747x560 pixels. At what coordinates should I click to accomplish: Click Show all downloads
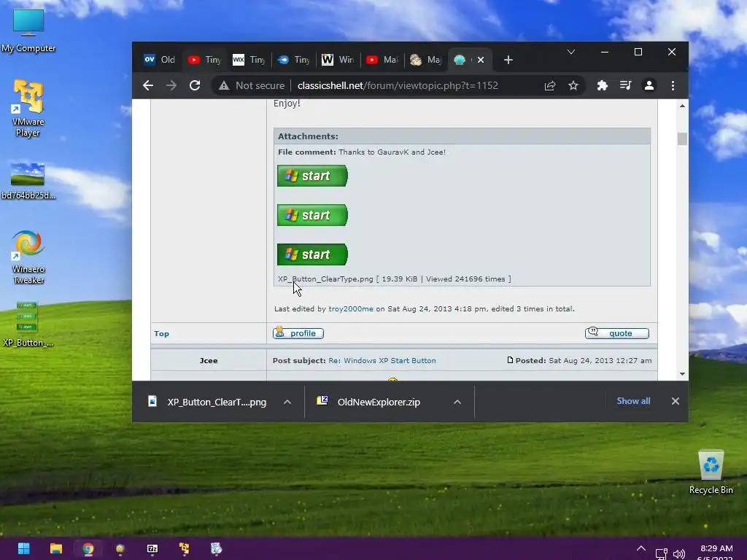(634, 401)
